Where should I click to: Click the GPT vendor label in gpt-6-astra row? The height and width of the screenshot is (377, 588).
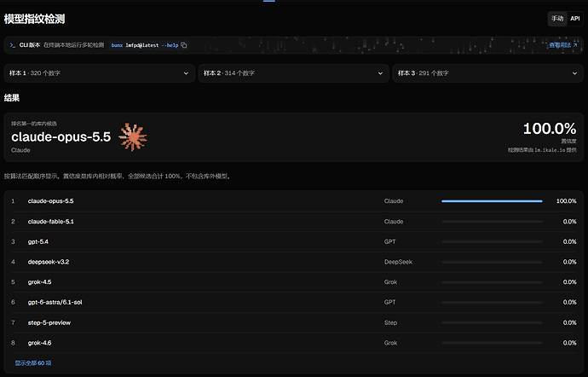point(390,302)
